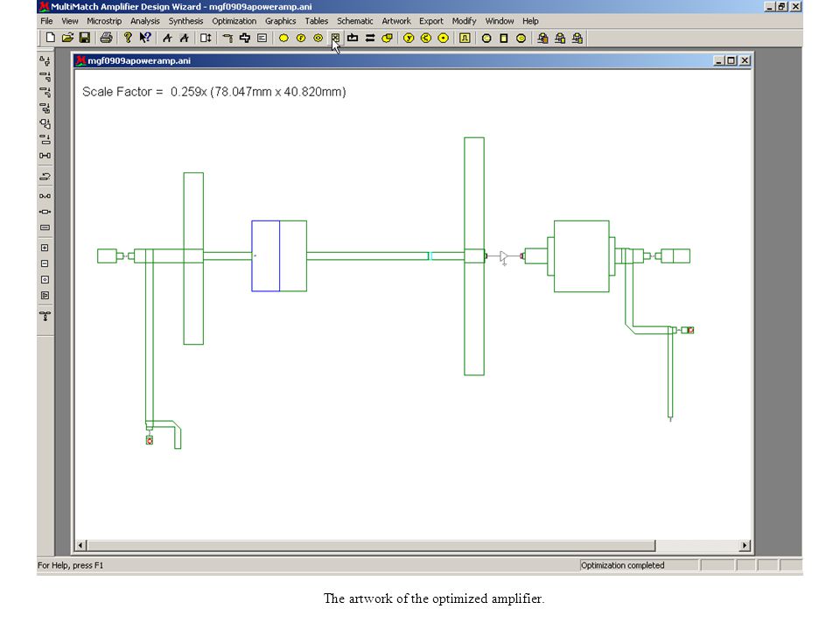
Task: Click the grid-pattern toolbar icon under the cursor
Action: [x=335, y=38]
